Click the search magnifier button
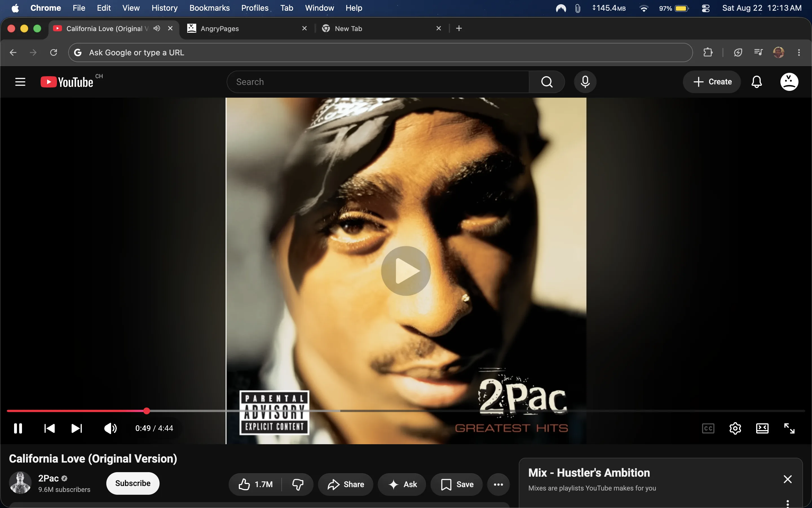This screenshot has width=812, height=508. click(547, 82)
